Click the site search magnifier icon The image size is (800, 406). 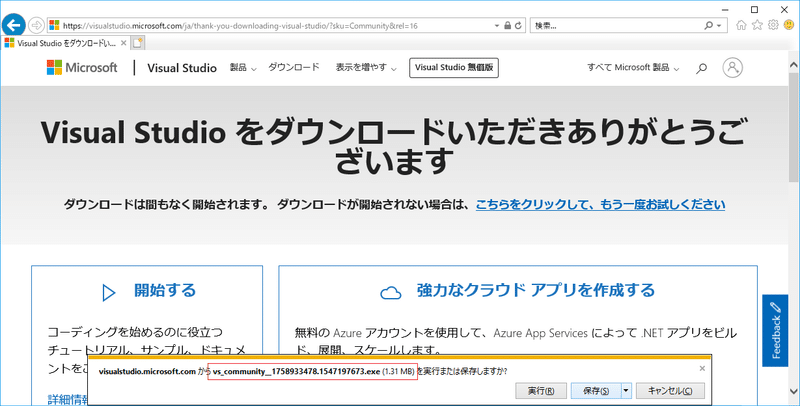tap(702, 68)
